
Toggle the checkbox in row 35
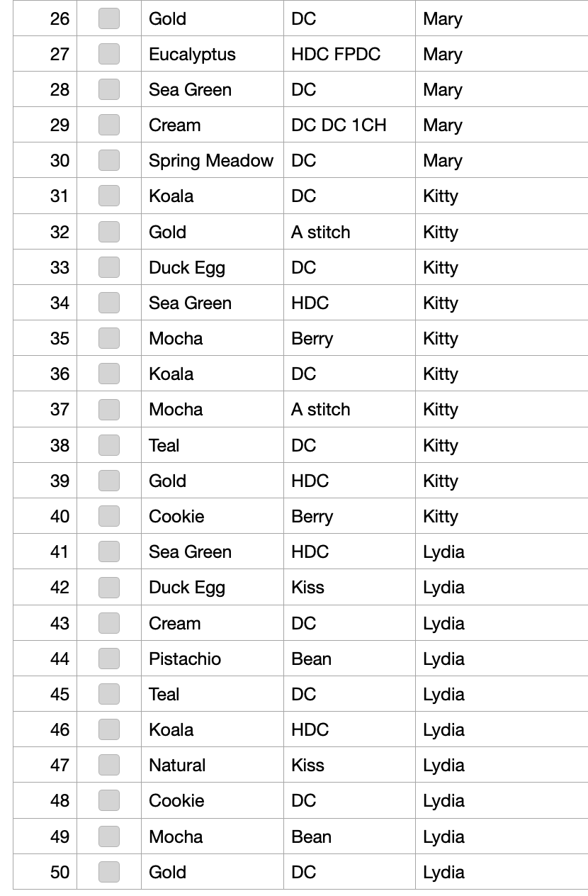click(x=108, y=338)
